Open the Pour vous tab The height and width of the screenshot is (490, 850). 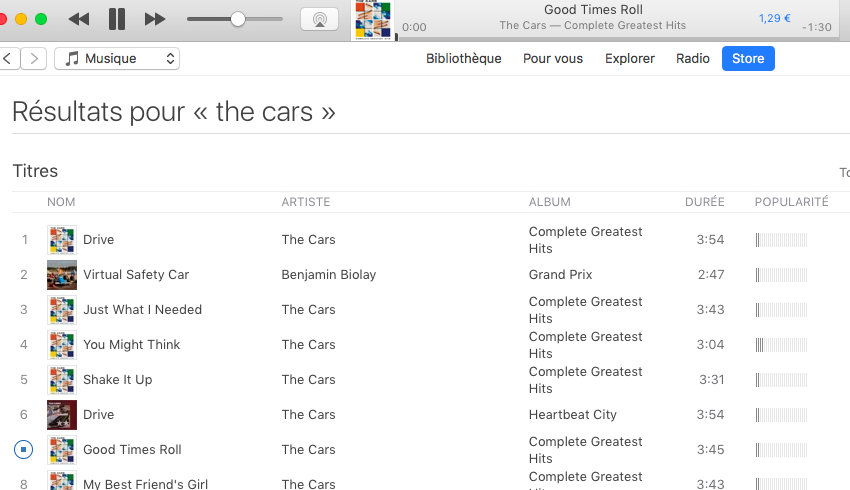click(553, 59)
